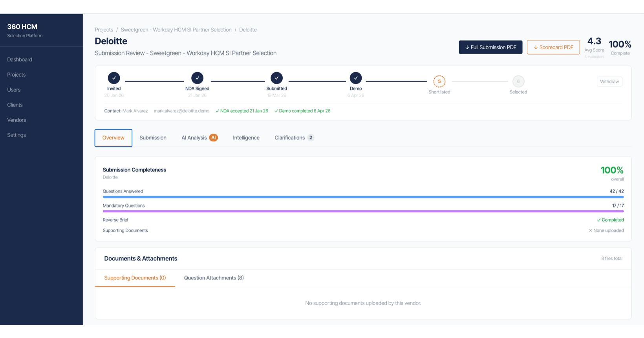644x338 pixels.
Task: Click the orange AI badge on AI Analysis
Action: tap(214, 138)
